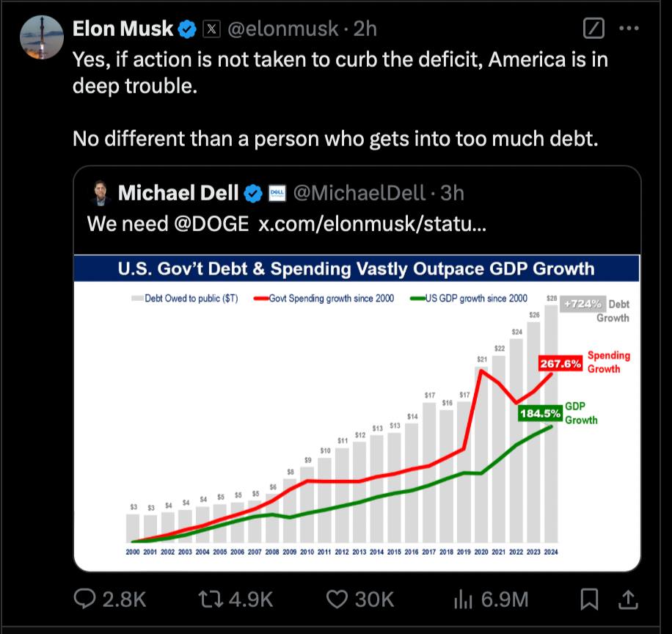Open the debt and spending chart image

357,413
